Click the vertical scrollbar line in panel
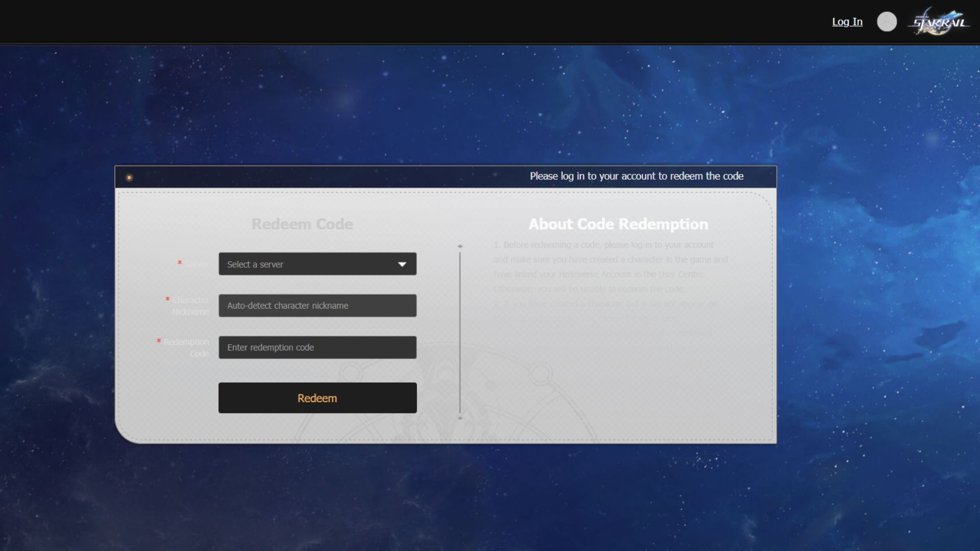980x551 pixels. (460, 332)
